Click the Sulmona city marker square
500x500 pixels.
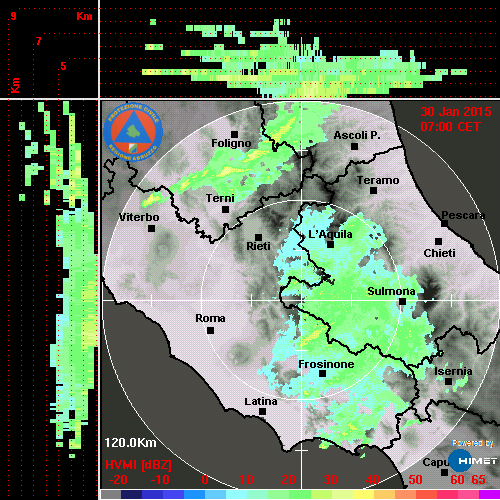point(403,302)
